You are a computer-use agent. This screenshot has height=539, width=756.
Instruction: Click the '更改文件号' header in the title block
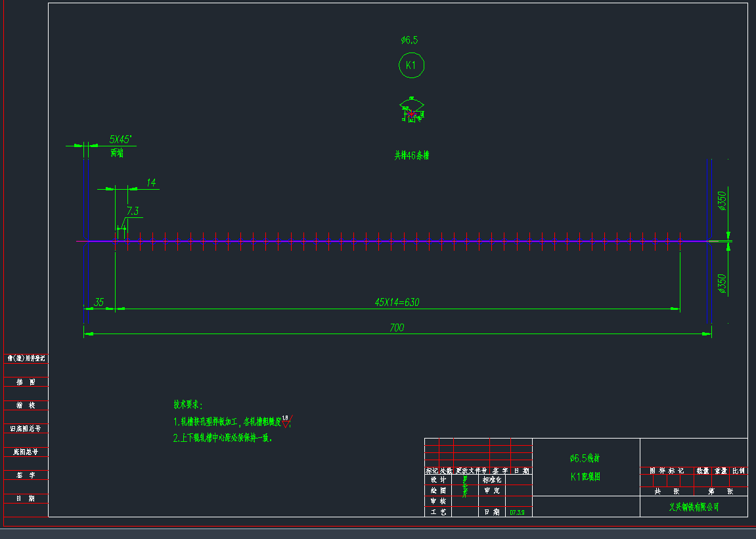472,471
